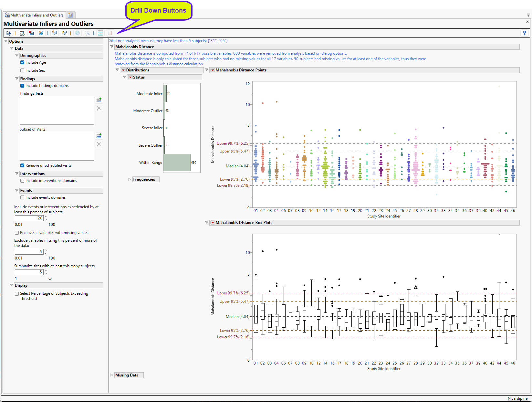The image size is (532, 402).
Task: Check Include interventions domains
Action: click(x=22, y=181)
